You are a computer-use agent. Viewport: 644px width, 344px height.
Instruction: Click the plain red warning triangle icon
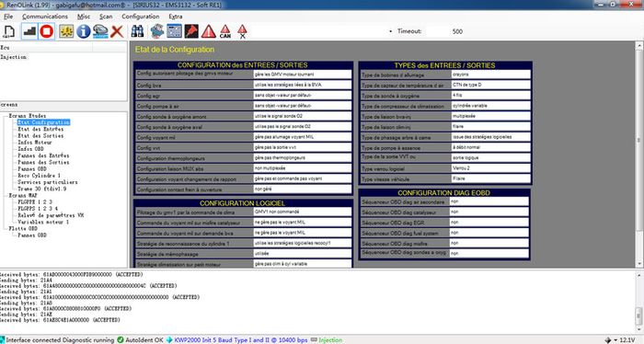pyautogui.click(x=209, y=31)
